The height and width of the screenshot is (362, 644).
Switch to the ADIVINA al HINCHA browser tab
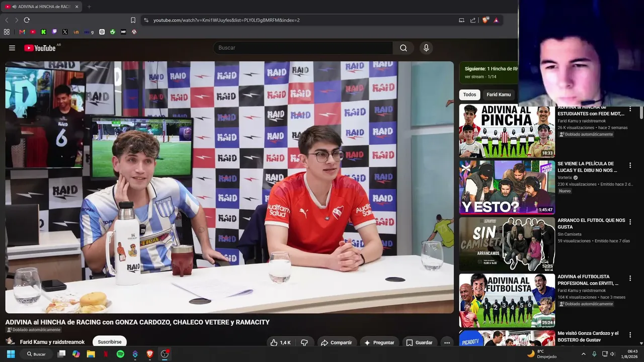click(x=42, y=7)
